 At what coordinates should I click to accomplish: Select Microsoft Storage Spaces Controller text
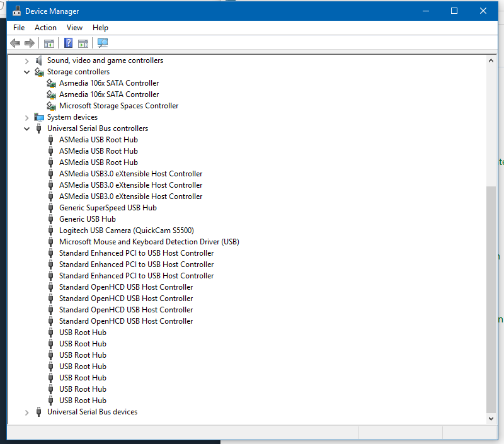(118, 106)
